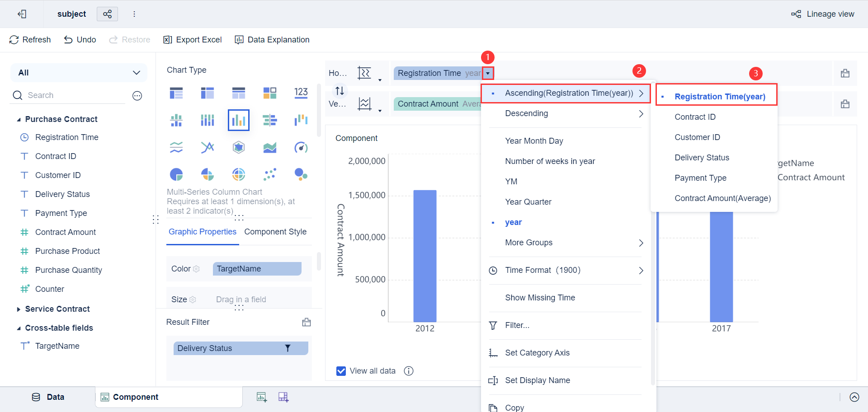Choose the radar chart type icon
The image size is (868, 412).
239,147
